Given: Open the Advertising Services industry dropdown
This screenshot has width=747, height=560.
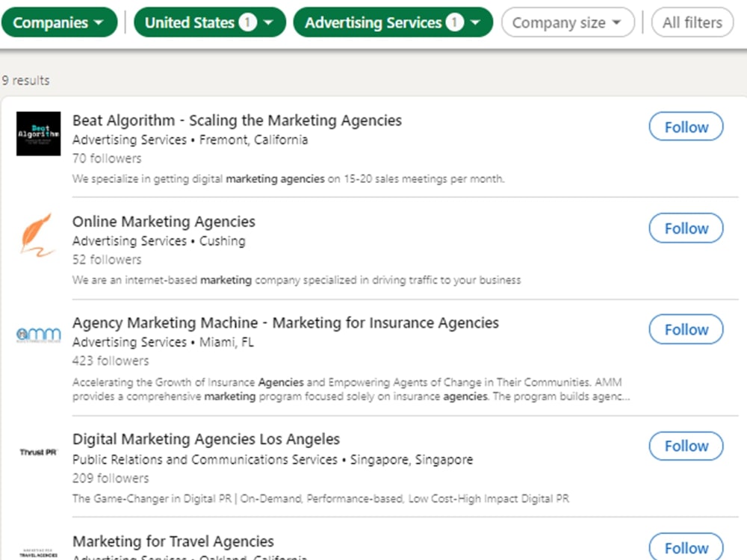Looking at the screenshot, I should 393,22.
